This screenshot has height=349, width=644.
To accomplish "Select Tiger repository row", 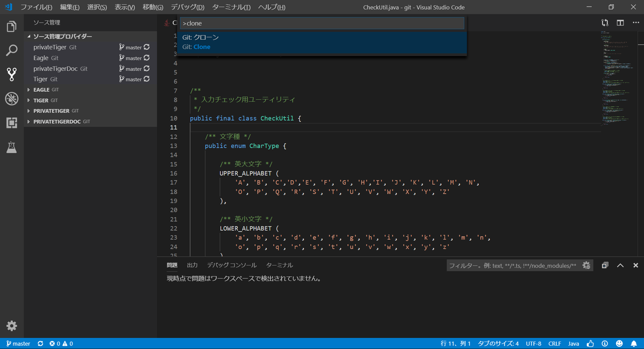I will 90,79.
